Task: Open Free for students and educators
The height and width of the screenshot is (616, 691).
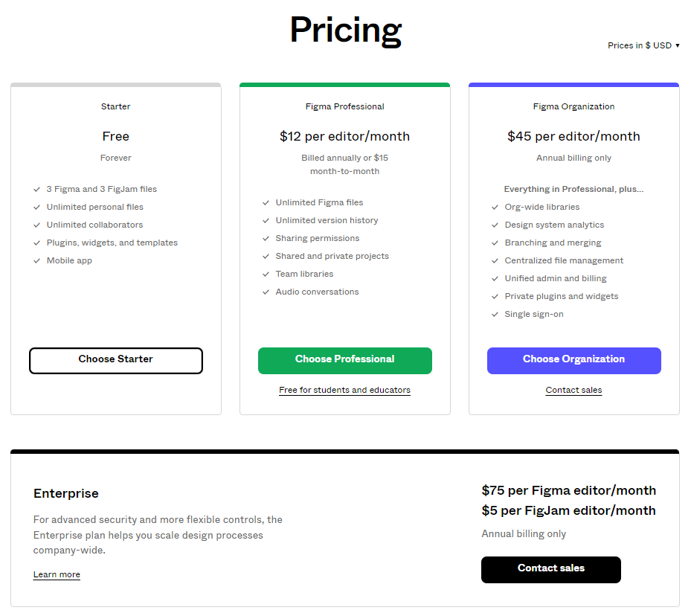Action: point(344,390)
